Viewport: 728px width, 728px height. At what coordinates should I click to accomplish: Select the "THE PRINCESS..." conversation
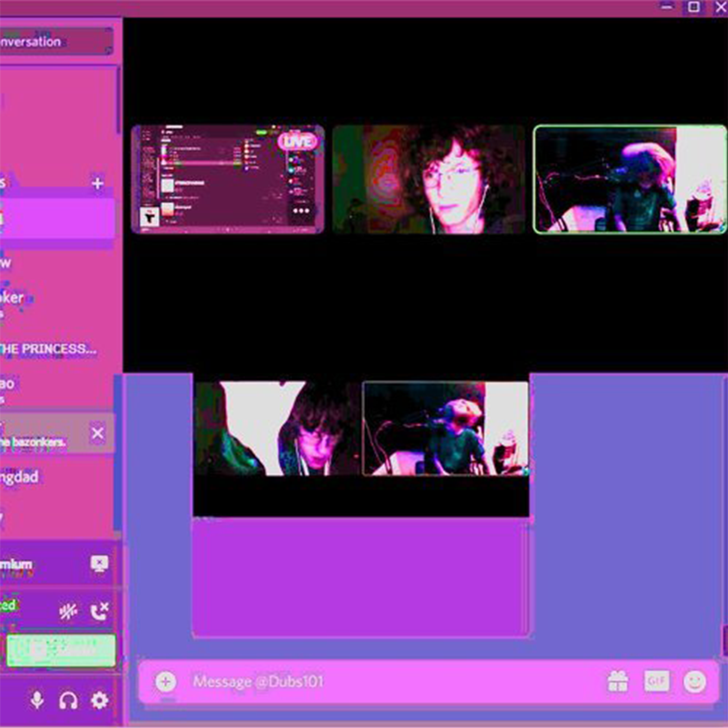coord(49,348)
